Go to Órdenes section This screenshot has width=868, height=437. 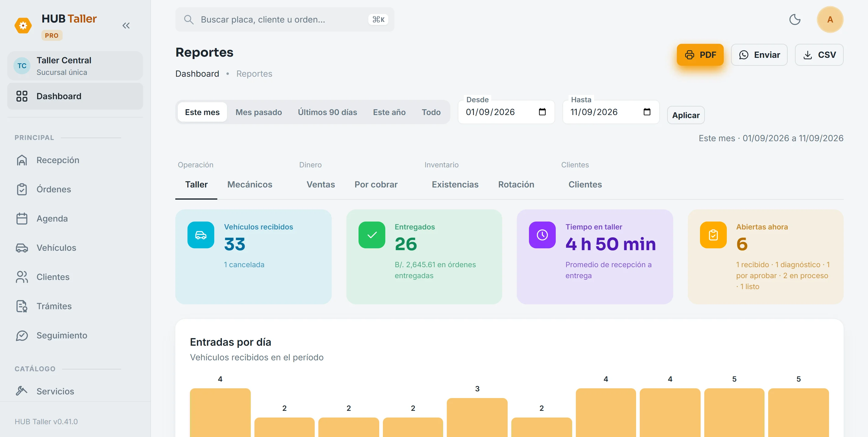point(75,189)
